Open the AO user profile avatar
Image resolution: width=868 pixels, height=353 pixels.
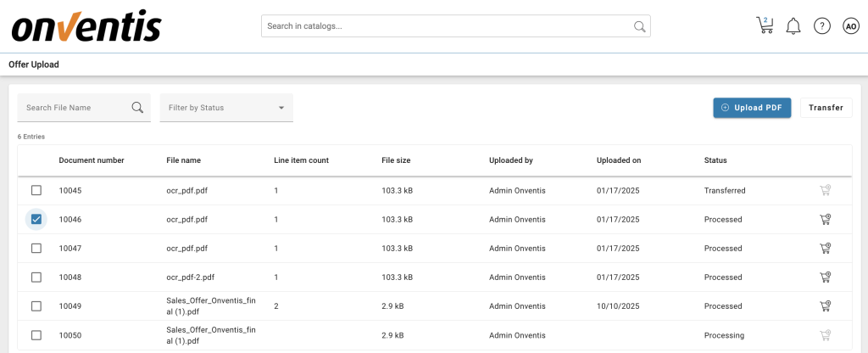tap(851, 26)
